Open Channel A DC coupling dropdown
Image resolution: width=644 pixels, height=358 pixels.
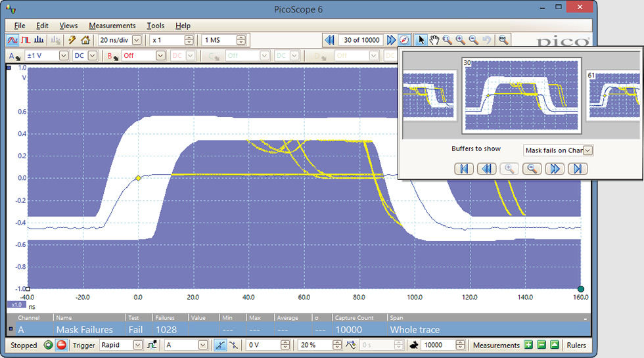click(93, 56)
